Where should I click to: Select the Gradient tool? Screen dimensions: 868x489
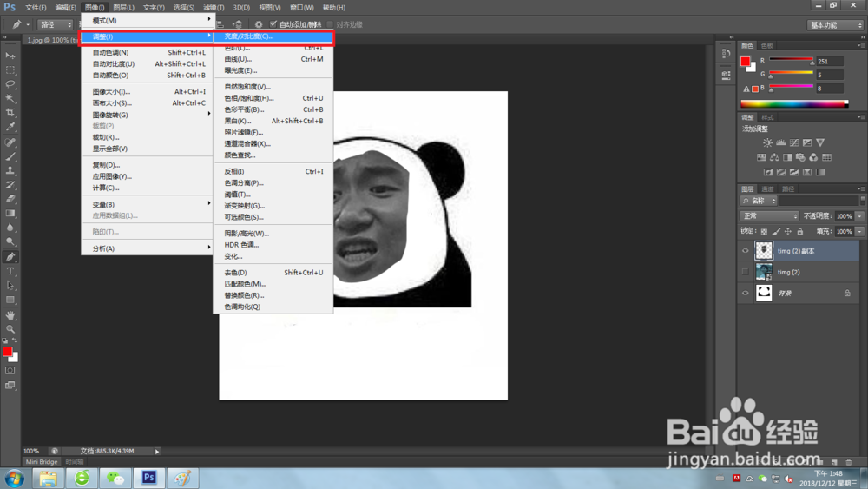pos(10,213)
